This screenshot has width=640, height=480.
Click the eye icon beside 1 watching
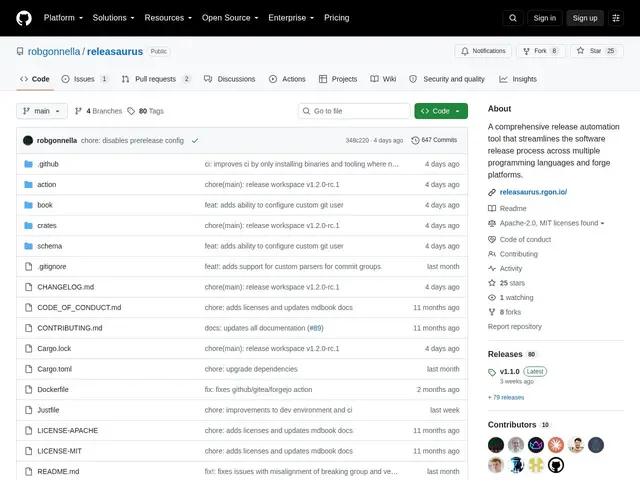click(492, 298)
